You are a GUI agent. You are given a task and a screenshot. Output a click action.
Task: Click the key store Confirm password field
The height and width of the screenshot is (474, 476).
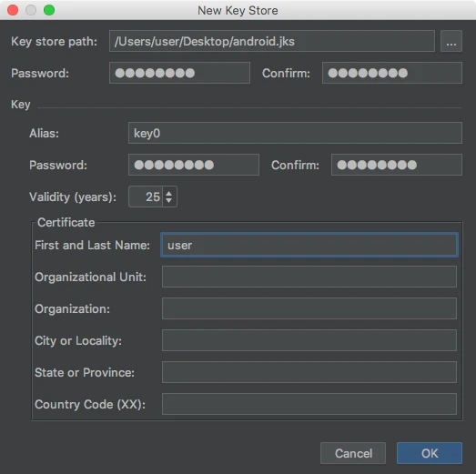(x=392, y=73)
